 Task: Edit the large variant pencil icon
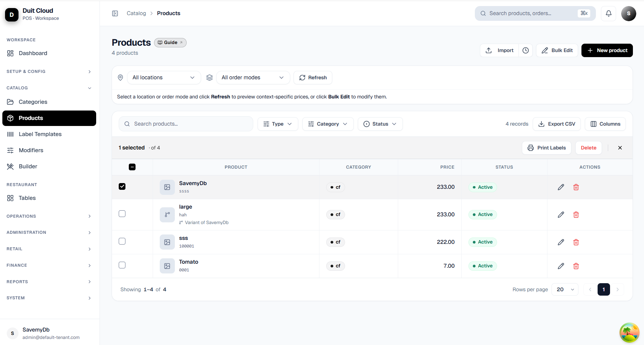coord(561,215)
